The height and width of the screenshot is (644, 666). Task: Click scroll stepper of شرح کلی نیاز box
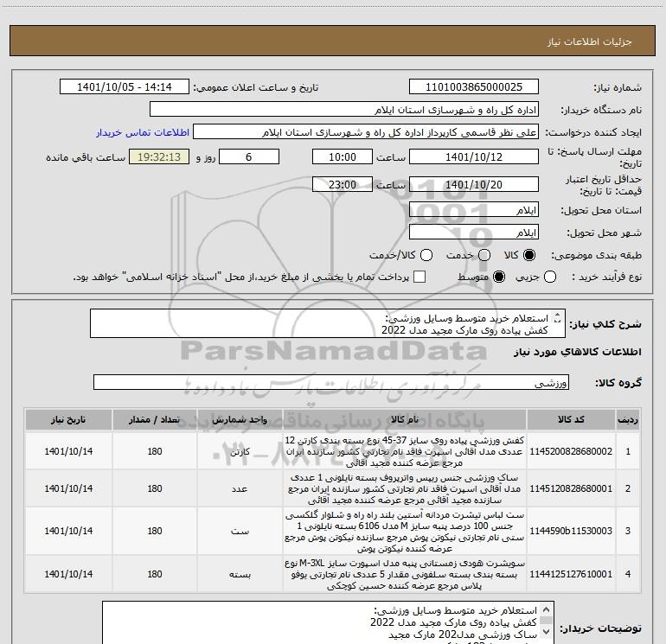[558, 318]
